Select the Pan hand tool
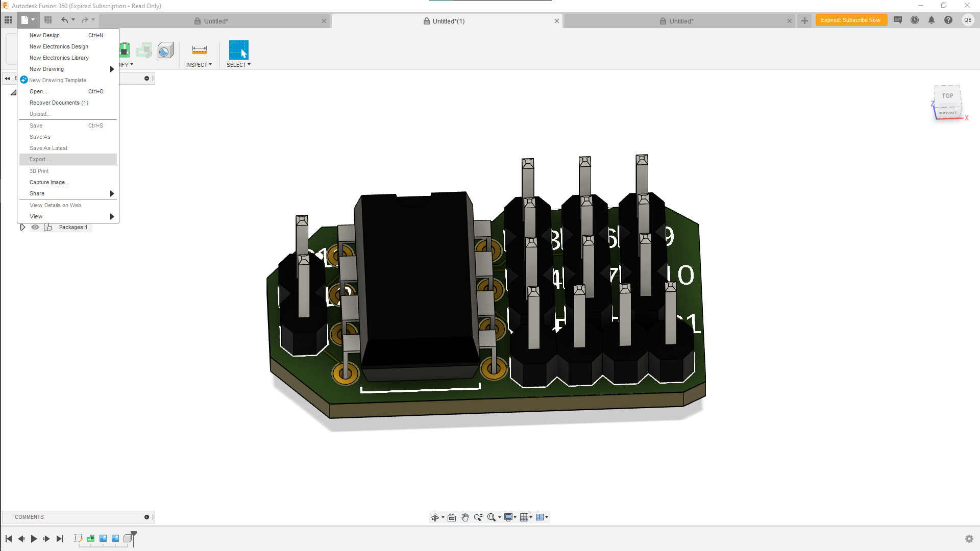The width and height of the screenshot is (980, 551). 465,517
